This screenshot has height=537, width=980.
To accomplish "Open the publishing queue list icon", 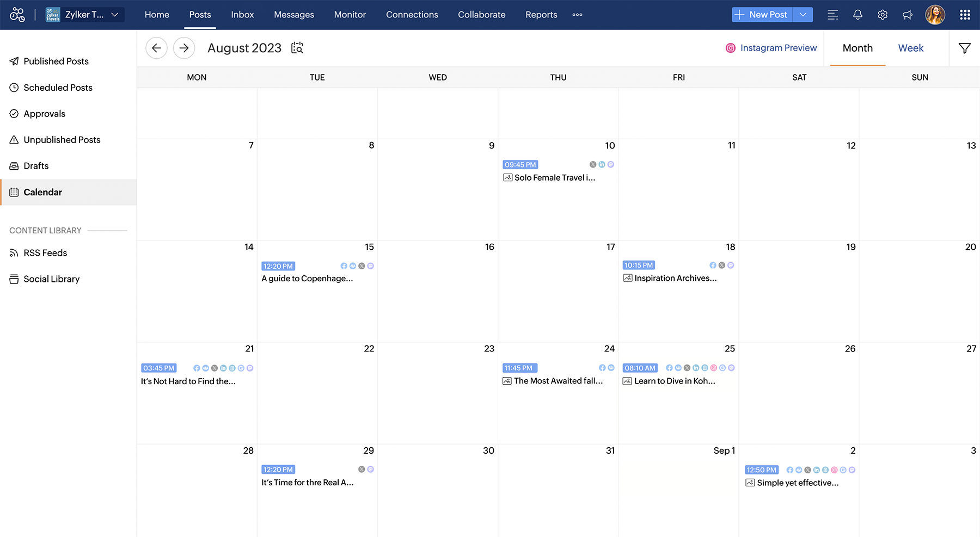I will (832, 15).
